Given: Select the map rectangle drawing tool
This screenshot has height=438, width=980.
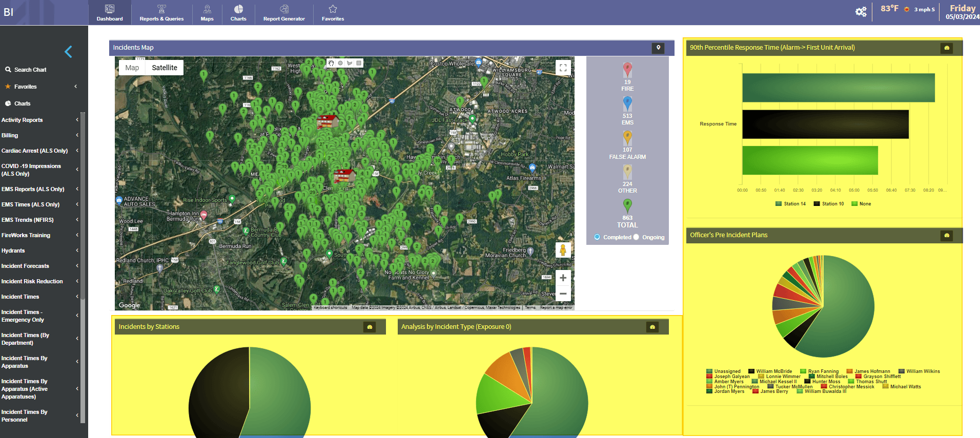Looking at the screenshot, I should [x=359, y=63].
